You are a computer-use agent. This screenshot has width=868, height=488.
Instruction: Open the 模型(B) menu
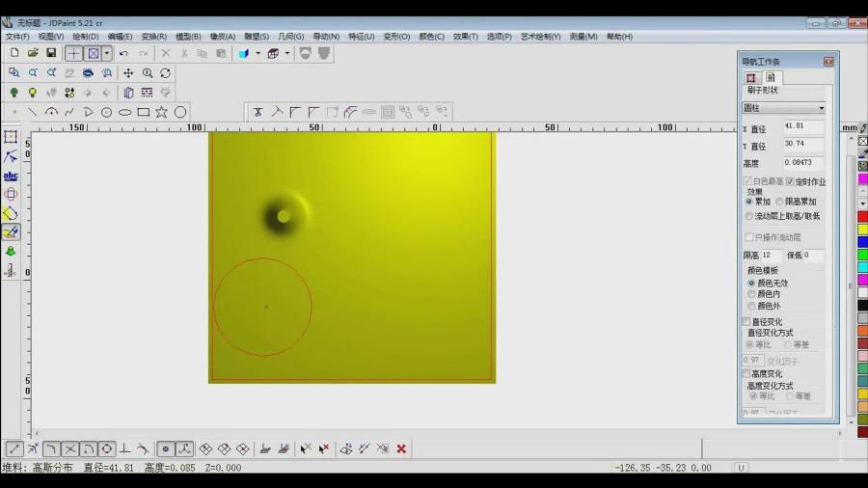coord(188,37)
